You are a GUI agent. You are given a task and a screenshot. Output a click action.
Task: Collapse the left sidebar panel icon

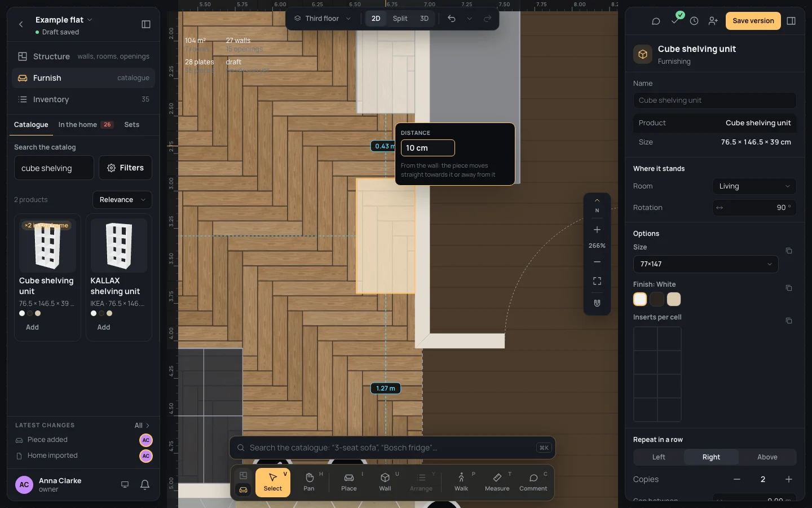coord(146,24)
